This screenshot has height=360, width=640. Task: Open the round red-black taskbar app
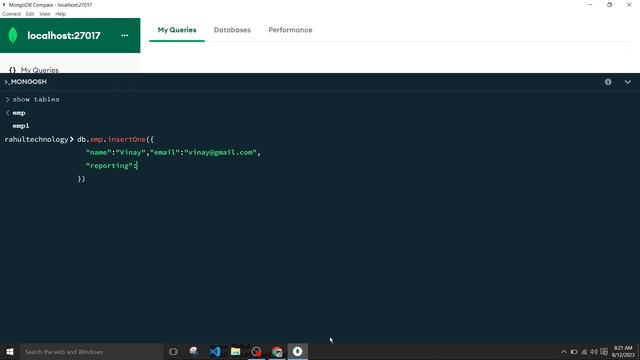click(x=256, y=351)
